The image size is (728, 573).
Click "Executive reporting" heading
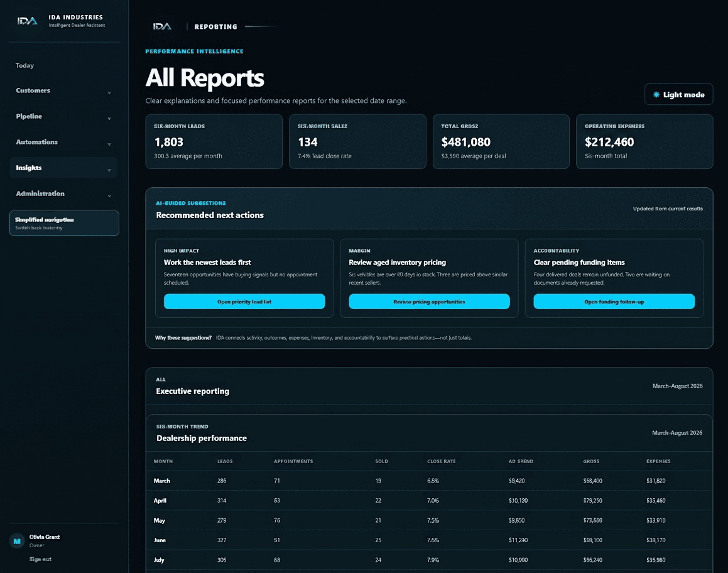coord(193,391)
